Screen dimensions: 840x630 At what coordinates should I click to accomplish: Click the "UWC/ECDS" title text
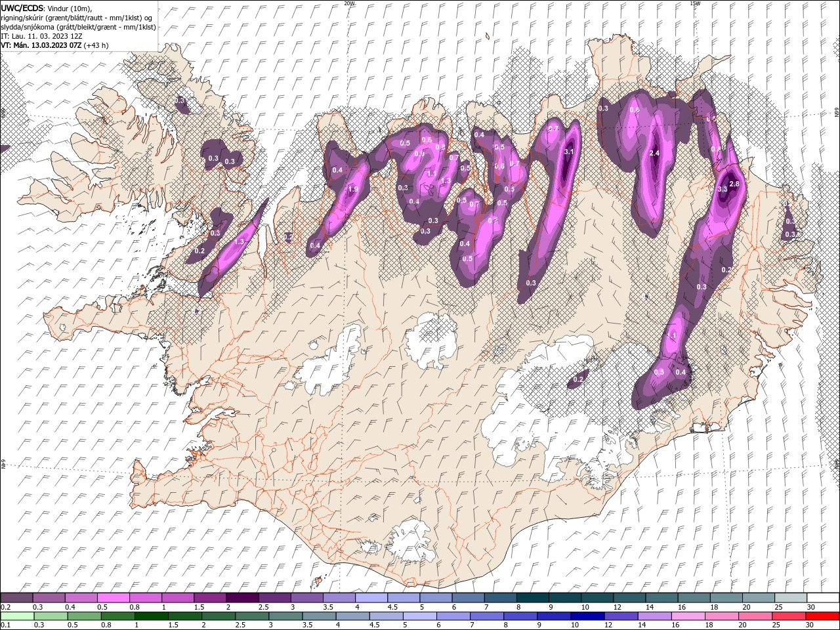[x=22, y=8]
